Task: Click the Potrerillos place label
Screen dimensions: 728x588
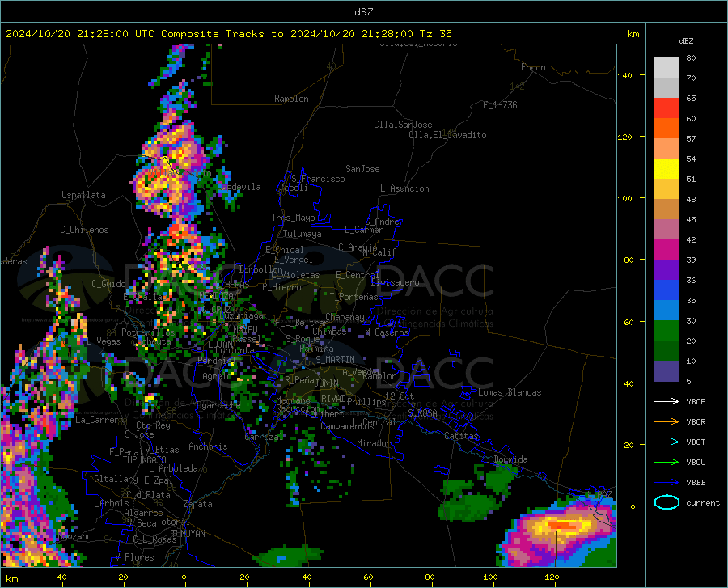Action: point(148,332)
